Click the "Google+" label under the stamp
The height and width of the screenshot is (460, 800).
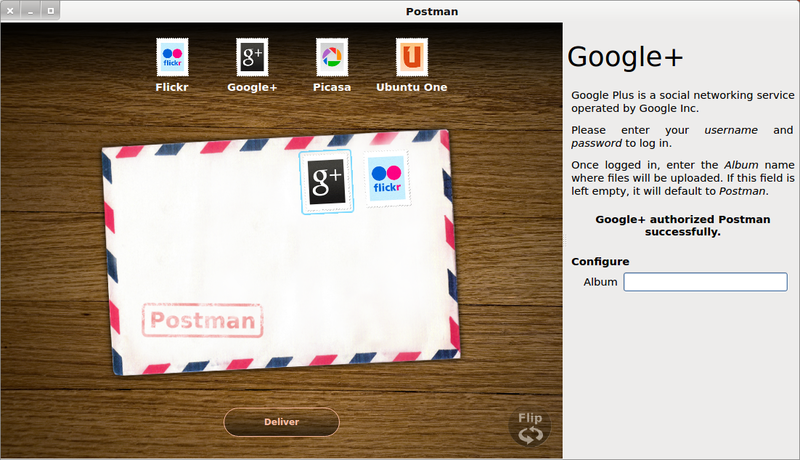pos(252,87)
